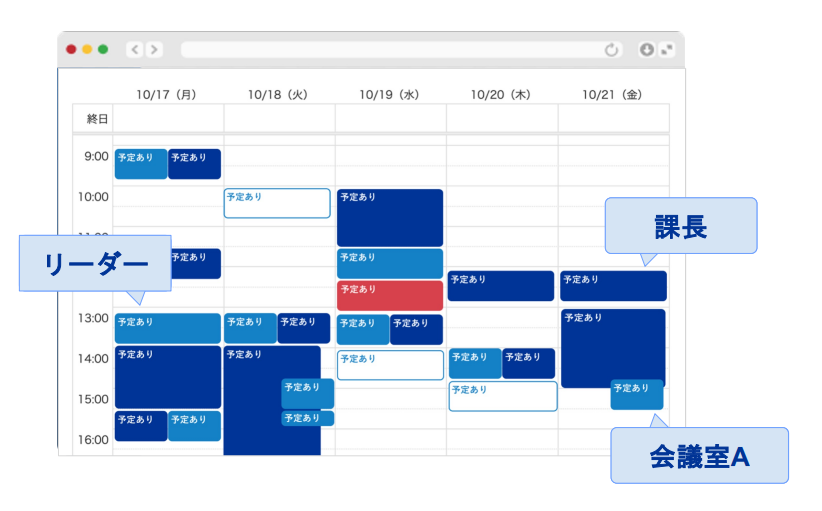Select the 10/21 (金) column header
Image resolution: width=822 pixels, height=511 pixels.
point(612,95)
